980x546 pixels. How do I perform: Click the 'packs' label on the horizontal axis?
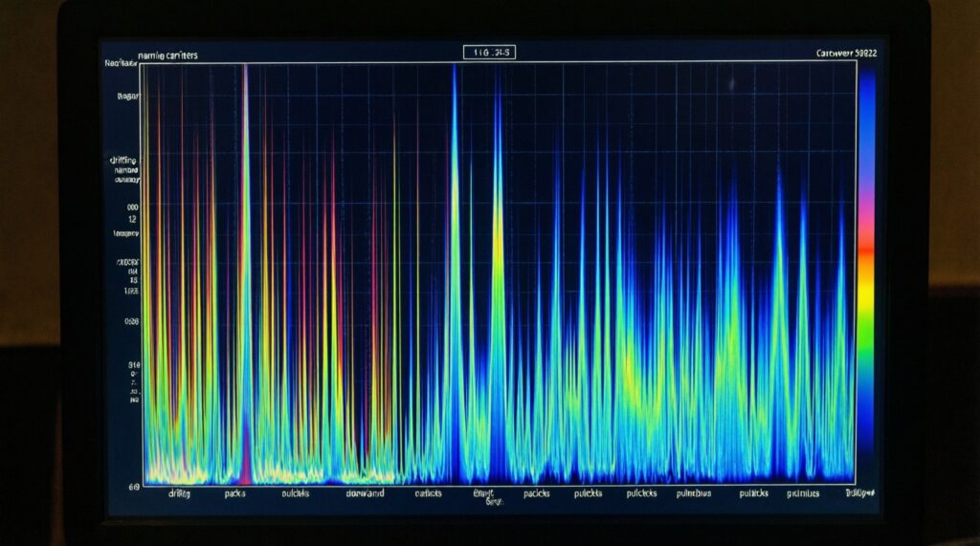235,493
